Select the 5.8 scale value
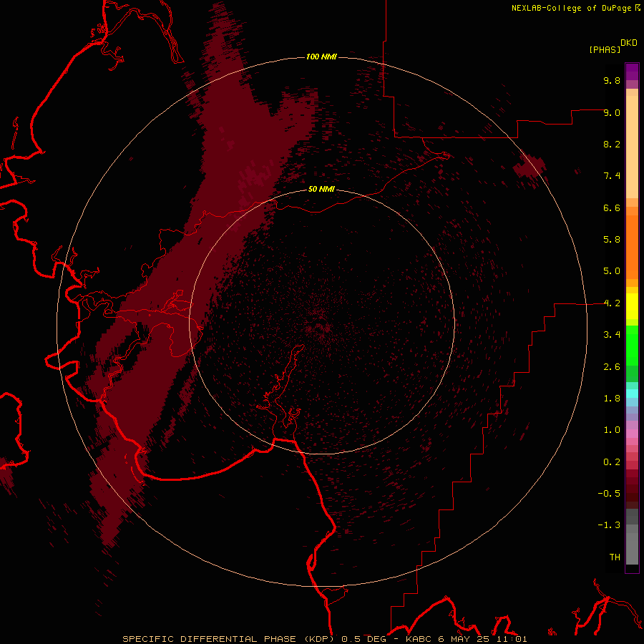This screenshot has width=644, height=644. tap(612, 240)
